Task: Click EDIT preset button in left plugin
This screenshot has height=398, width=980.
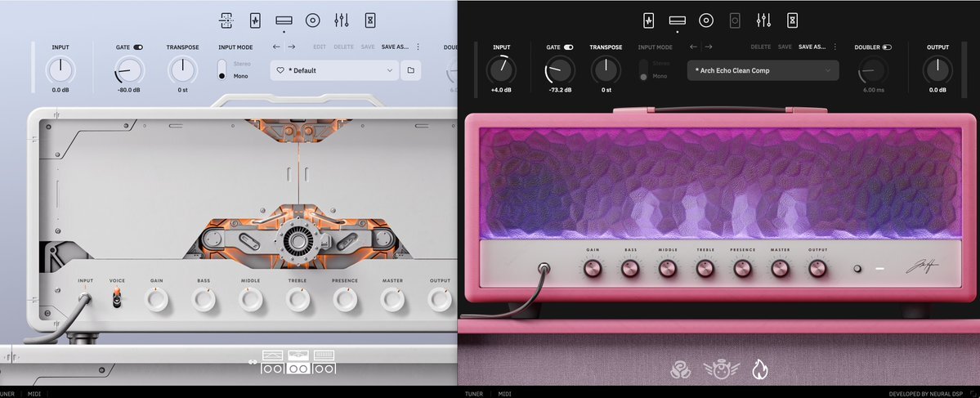Action: [x=320, y=47]
